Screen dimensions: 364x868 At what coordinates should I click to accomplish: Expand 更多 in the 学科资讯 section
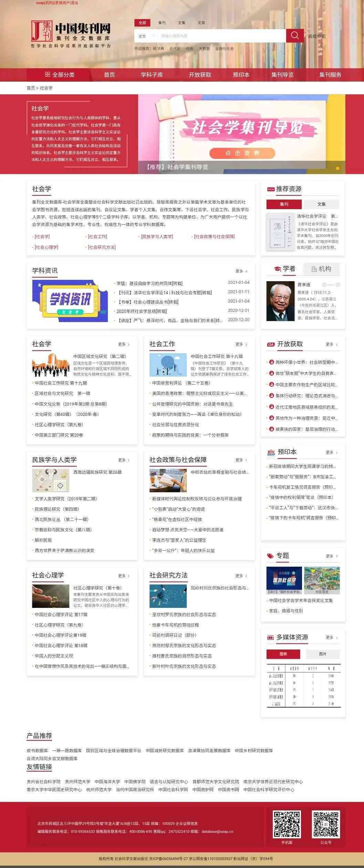click(x=241, y=271)
